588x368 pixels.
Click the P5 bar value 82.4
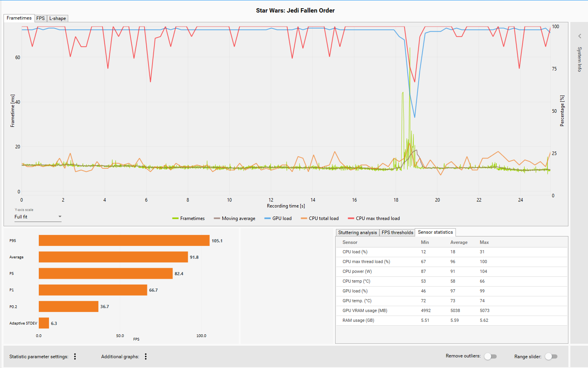[x=179, y=274]
